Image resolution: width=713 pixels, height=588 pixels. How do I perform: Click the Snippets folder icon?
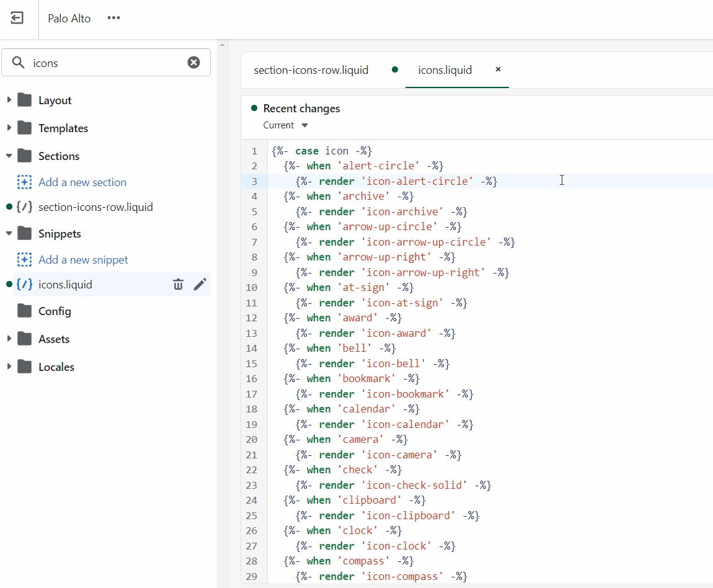[25, 233]
